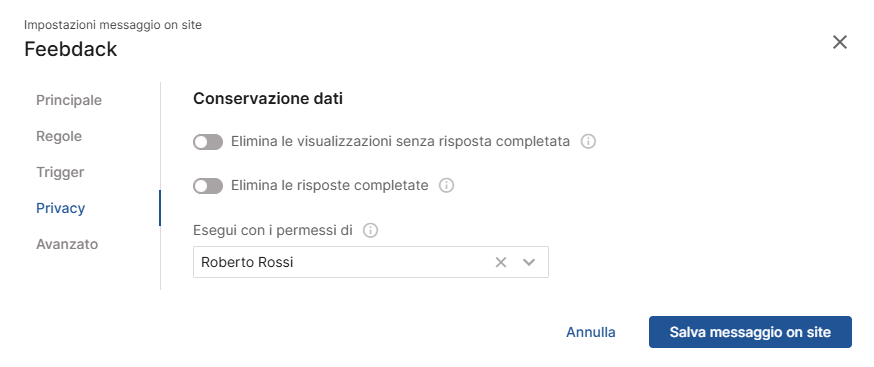Click info icon beside Esegui con i permessi di

click(370, 230)
